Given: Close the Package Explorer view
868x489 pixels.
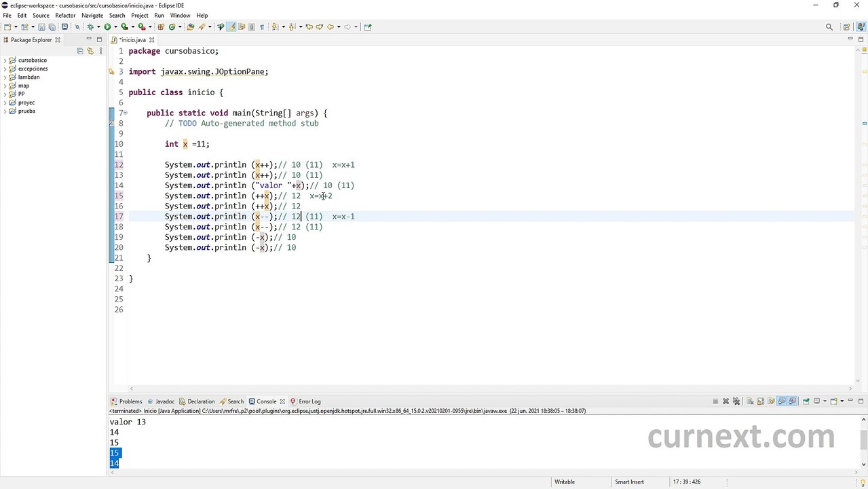Looking at the screenshot, I should pos(58,40).
